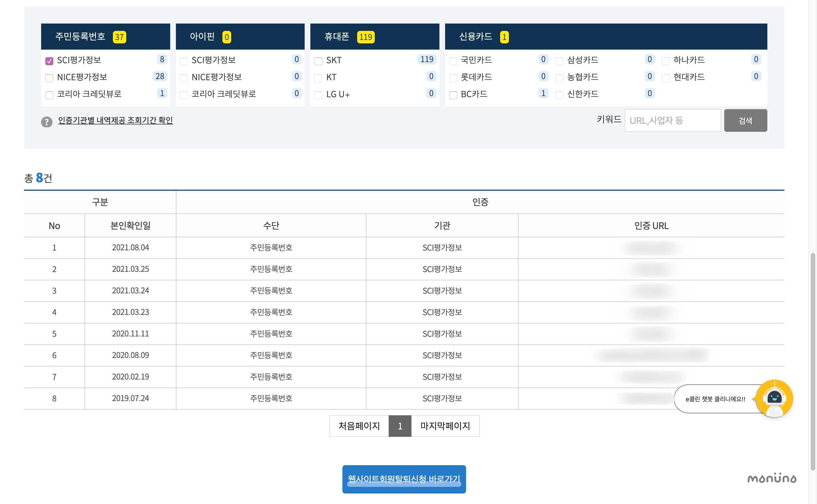Click the date 2020.08.09
817x504 pixels.
(130, 355)
